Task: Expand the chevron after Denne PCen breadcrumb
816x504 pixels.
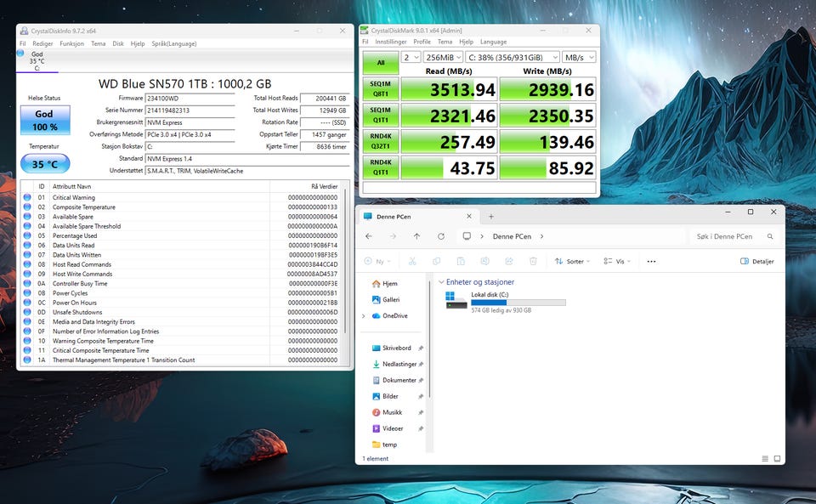Action: pos(541,236)
